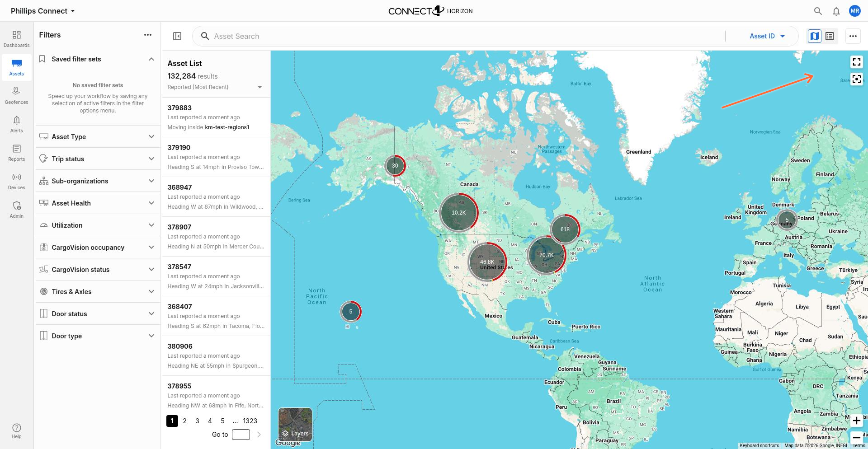868x449 pixels.
Task: Open asset toolbar more options menu
Action: pyautogui.click(x=853, y=36)
